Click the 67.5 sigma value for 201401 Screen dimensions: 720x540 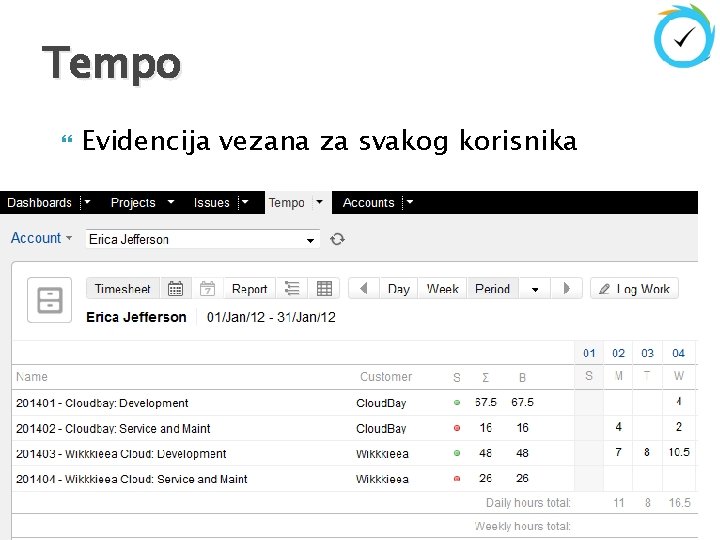pyautogui.click(x=485, y=402)
